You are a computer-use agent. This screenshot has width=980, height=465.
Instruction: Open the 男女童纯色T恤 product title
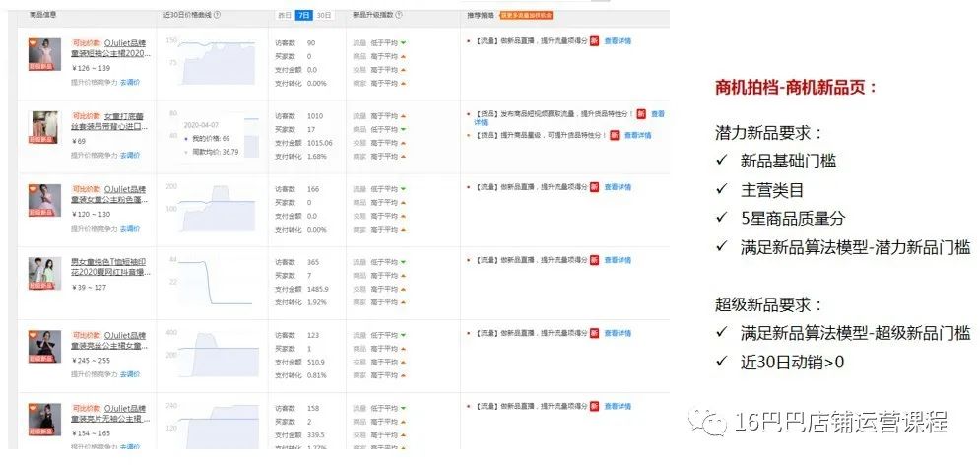coord(110,268)
